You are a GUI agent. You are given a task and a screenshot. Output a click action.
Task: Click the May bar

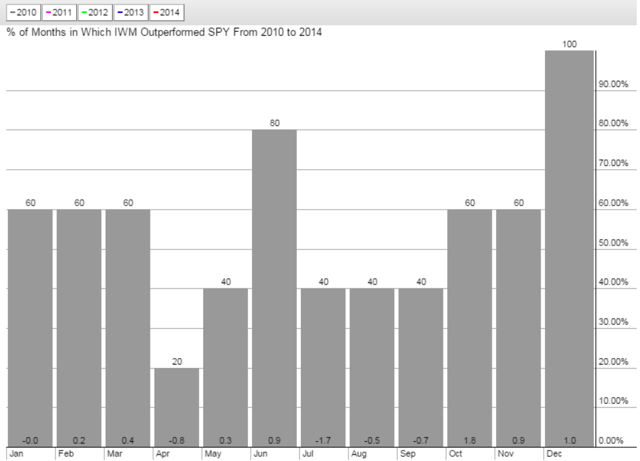tap(225, 367)
